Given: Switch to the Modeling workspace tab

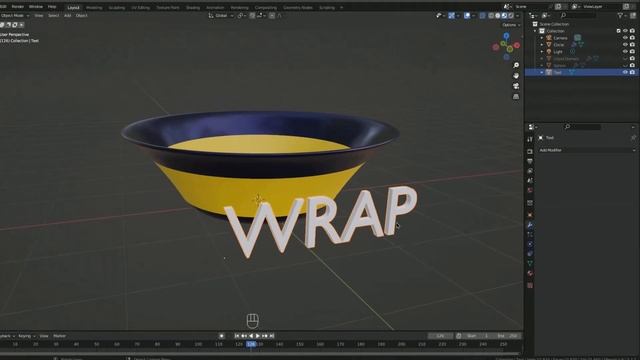Looking at the screenshot, I should coord(94,7).
